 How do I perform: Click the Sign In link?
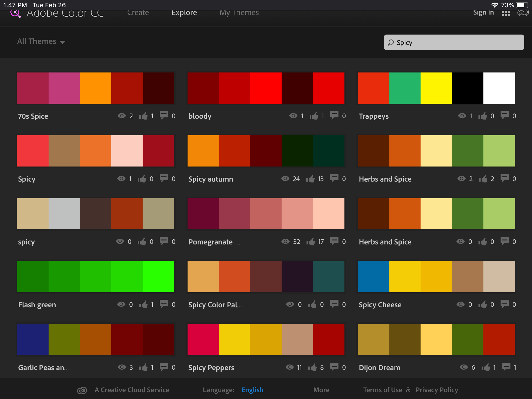pos(483,13)
